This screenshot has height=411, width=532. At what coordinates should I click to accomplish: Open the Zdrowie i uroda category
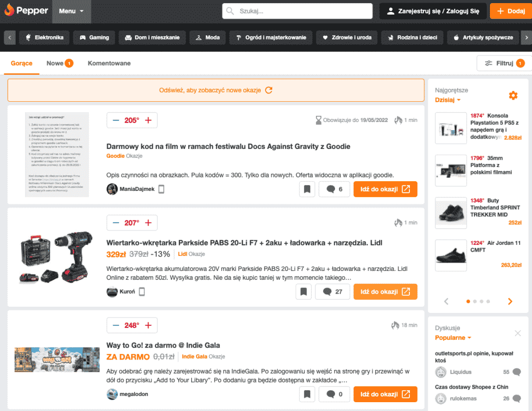[347, 37]
